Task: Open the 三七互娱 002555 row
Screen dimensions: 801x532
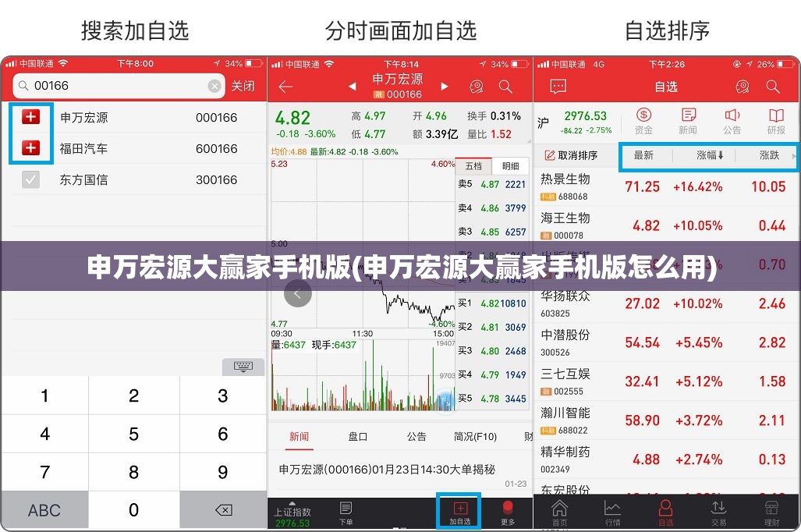Action: click(666, 381)
